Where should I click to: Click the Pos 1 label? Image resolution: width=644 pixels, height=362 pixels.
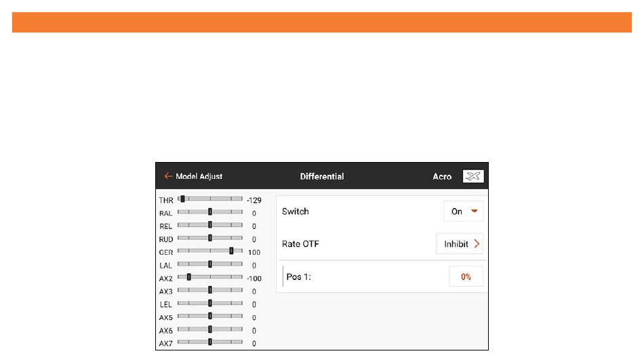298,277
